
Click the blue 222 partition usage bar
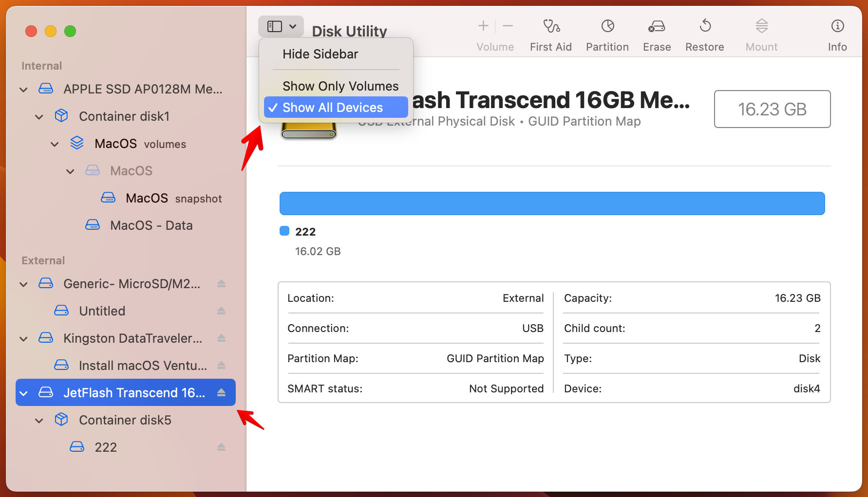point(552,203)
